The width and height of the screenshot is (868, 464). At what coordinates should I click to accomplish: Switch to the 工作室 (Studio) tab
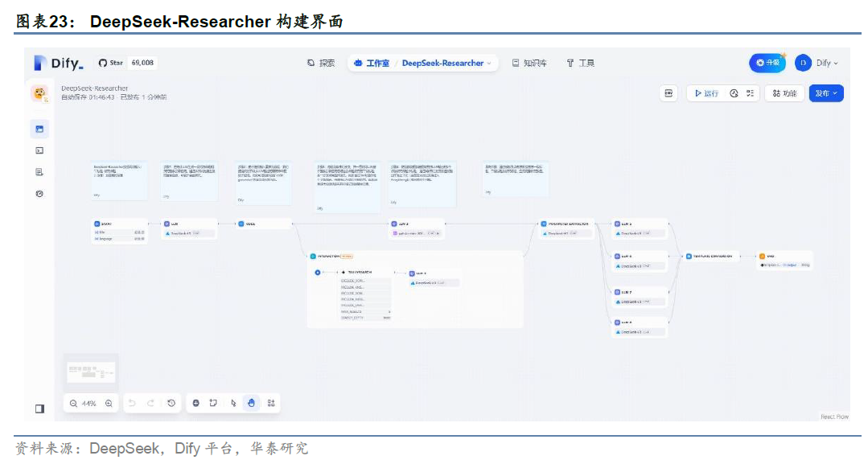click(372, 63)
